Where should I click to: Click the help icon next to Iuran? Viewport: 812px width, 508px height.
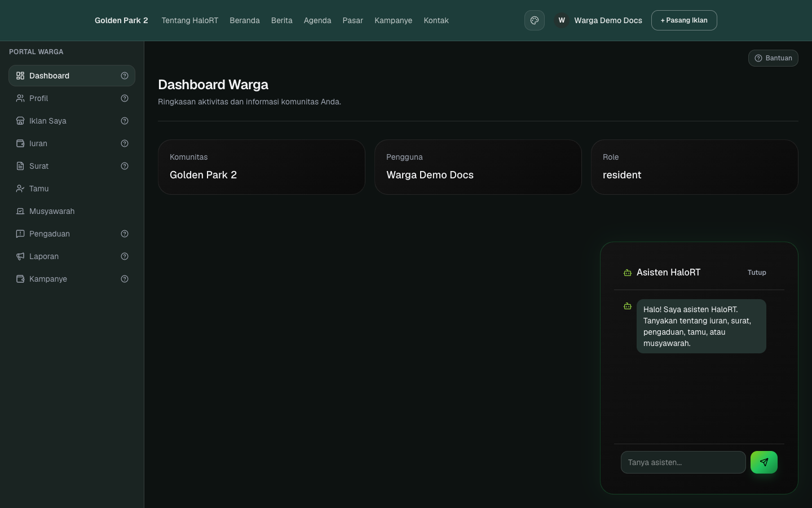125,143
